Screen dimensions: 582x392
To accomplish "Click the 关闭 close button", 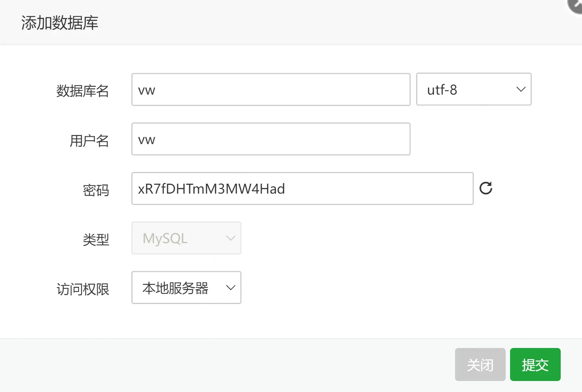I will [x=480, y=364].
